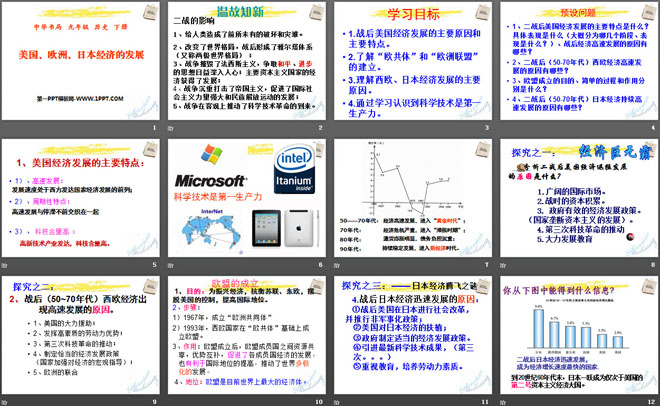
Task: Select the 探究之三 Japan economy slide
Action: [x=413, y=335]
